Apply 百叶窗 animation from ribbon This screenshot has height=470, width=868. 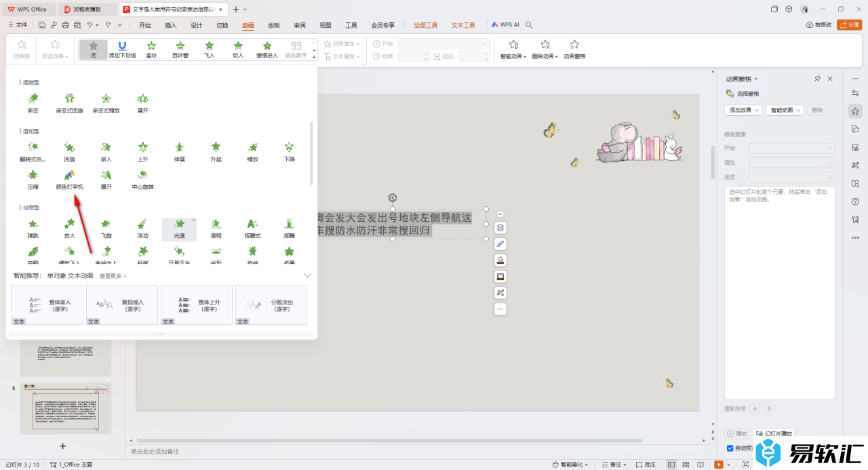pos(180,50)
